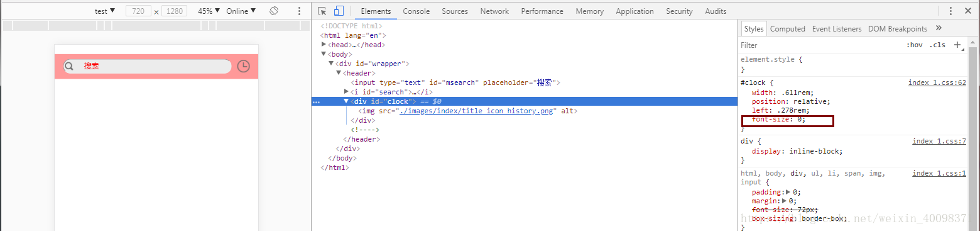Click the 'left: .278rem;' declaration
Image resolution: width=980 pixels, height=231 pixels.
[x=780, y=111]
